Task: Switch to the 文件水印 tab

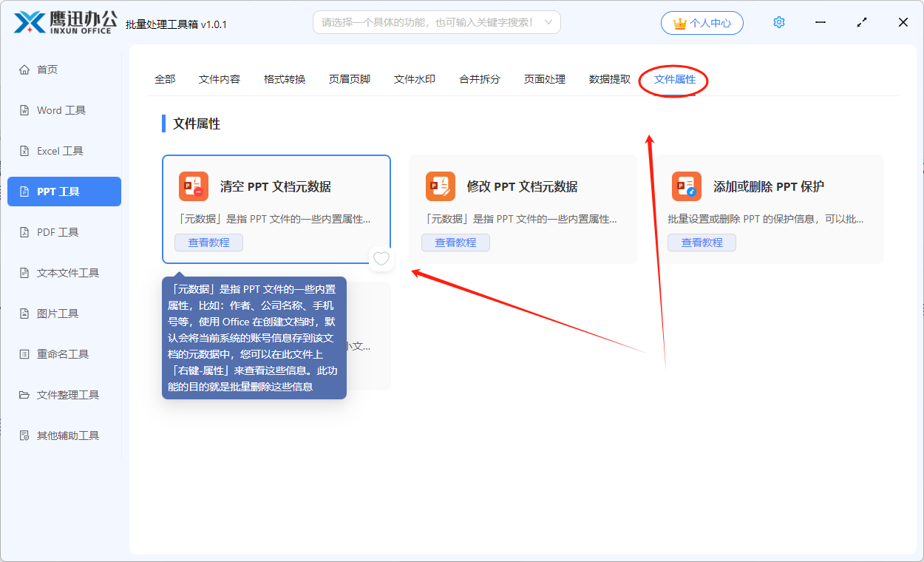Action: pyautogui.click(x=415, y=79)
